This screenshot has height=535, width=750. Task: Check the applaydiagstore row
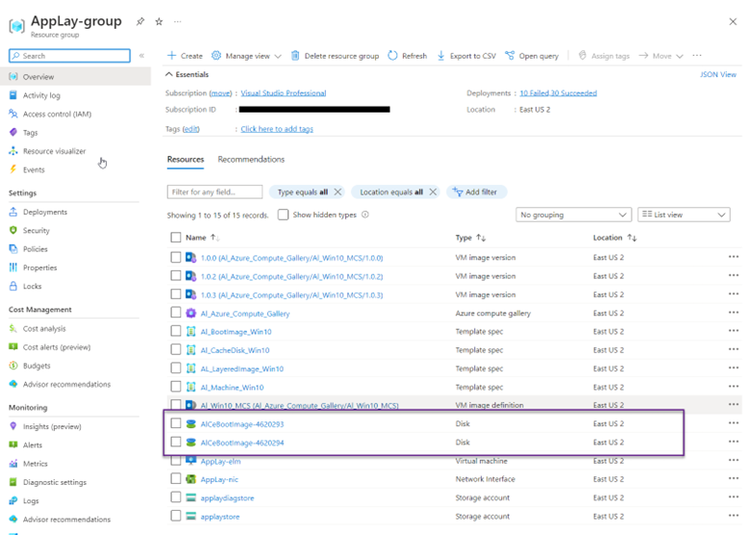point(176,497)
